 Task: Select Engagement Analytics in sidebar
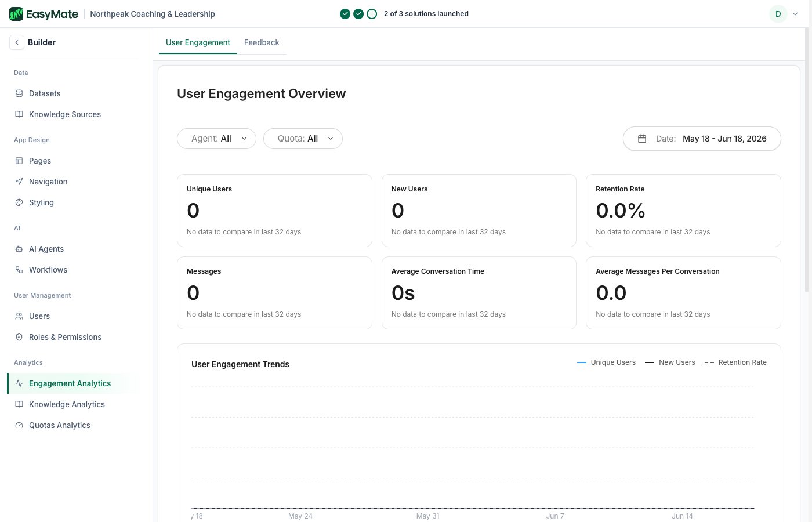(x=73, y=383)
